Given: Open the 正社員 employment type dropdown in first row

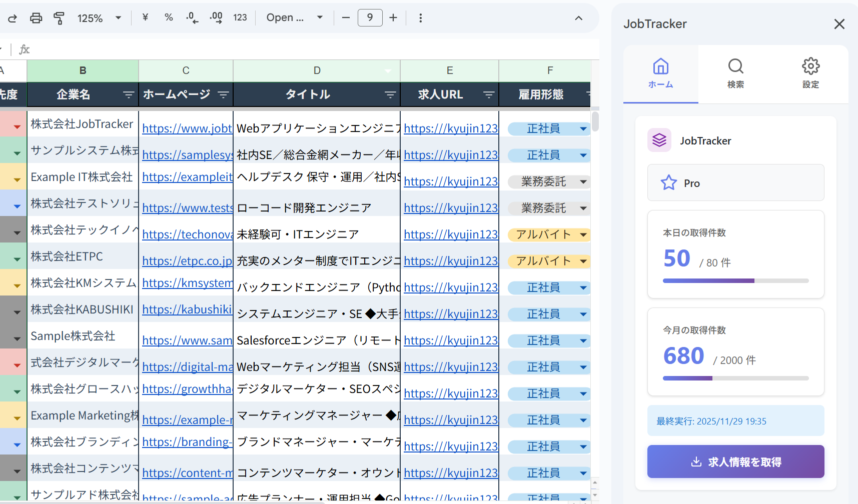Looking at the screenshot, I should tap(583, 128).
